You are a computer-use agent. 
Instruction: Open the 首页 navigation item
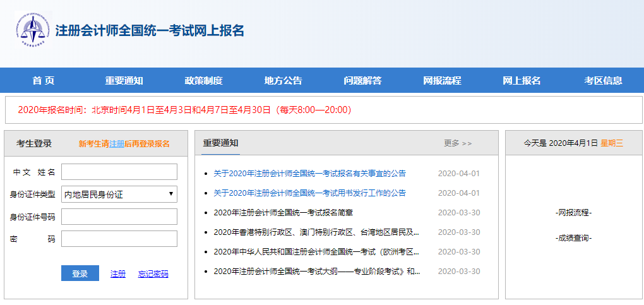point(44,80)
